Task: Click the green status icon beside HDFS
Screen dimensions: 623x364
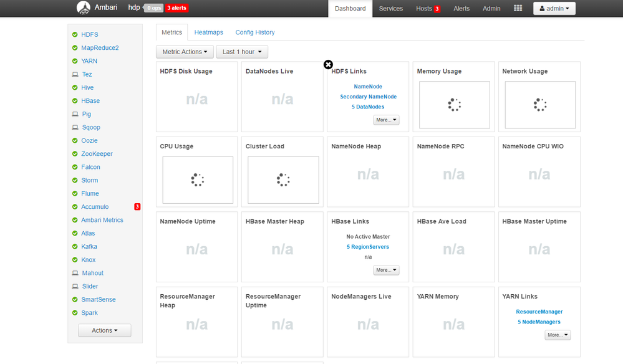Action: click(x=75, y=34)
